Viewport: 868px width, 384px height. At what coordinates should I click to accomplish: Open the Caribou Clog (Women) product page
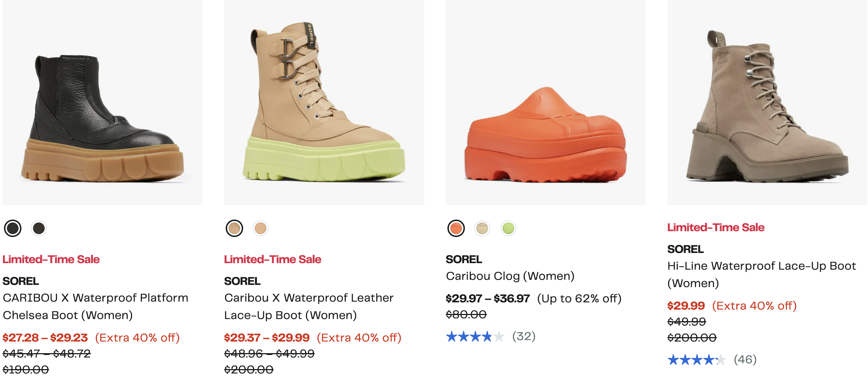pos(510,276)
